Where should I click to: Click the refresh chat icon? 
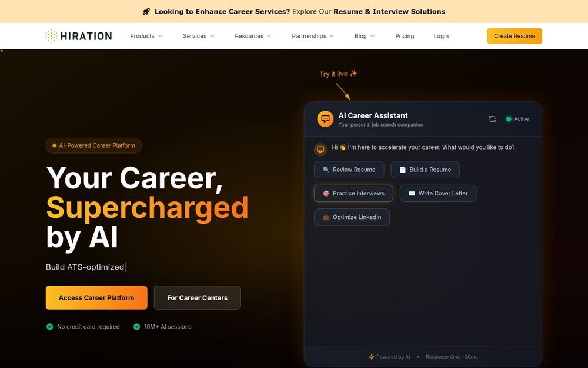pos(492,119)
